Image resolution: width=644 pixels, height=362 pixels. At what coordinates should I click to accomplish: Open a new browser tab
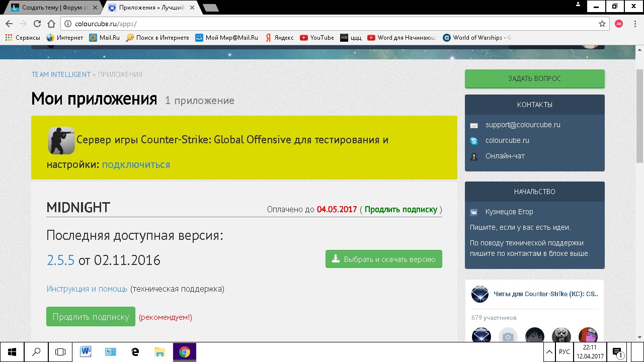(x=211, y=8)
